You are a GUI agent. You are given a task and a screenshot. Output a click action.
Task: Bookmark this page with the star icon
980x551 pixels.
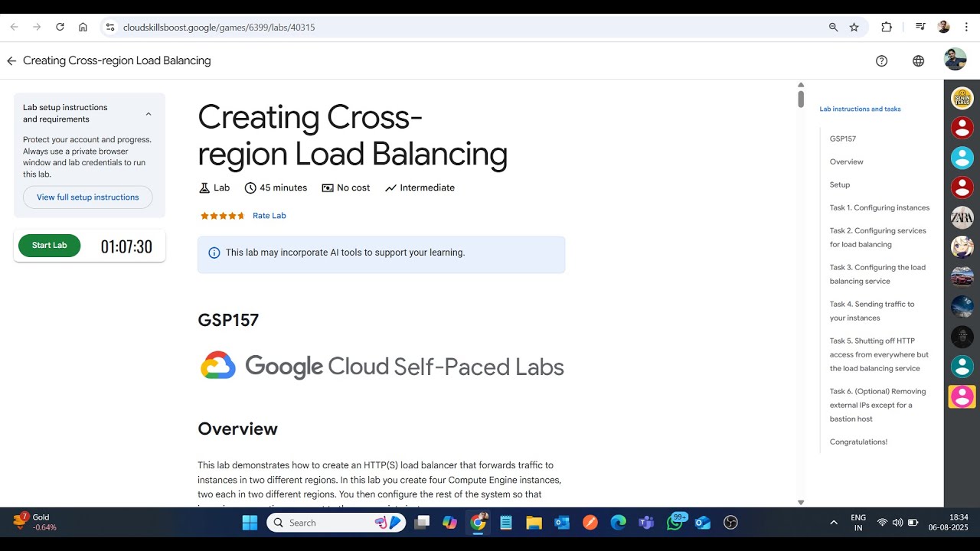coord(854,27)
